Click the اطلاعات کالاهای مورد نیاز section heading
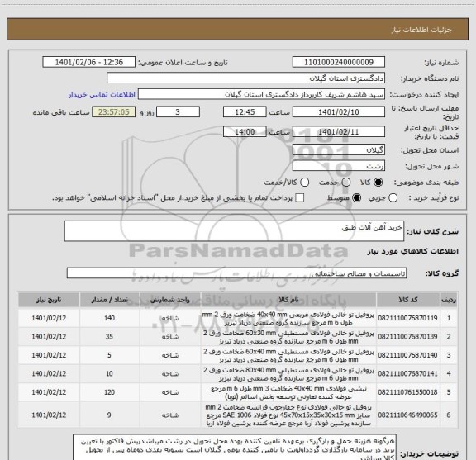Viewport: 476px width, 460px height. tap(413, 251)
